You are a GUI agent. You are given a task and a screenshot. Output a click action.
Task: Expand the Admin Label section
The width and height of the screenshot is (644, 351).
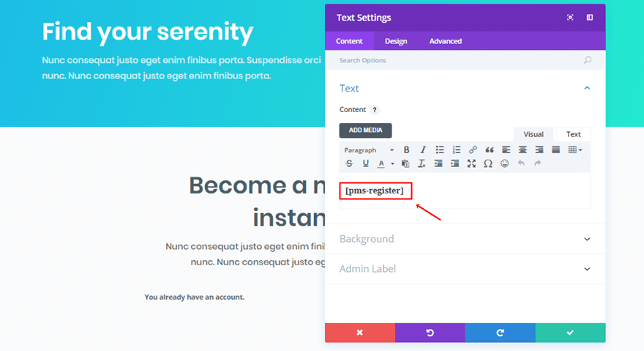(465, 269)
